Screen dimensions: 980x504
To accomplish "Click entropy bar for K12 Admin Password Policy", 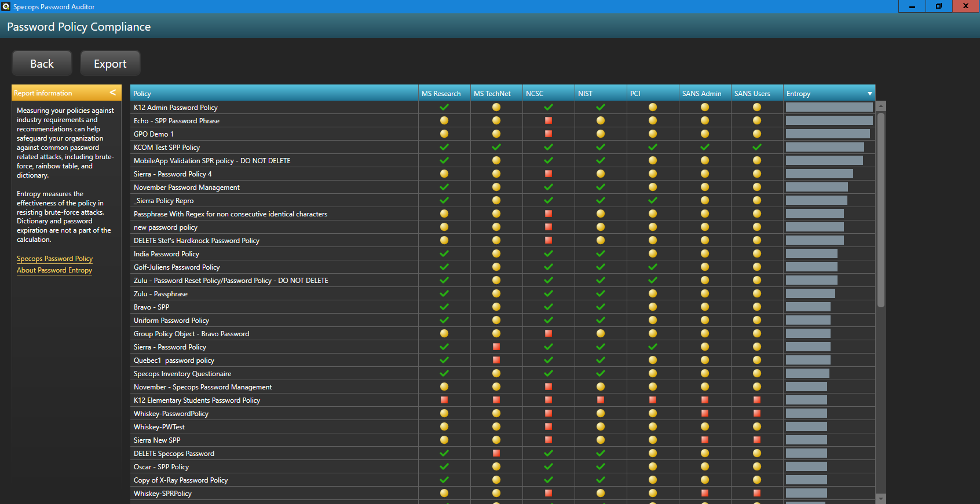I will click(x=829, y=107).
